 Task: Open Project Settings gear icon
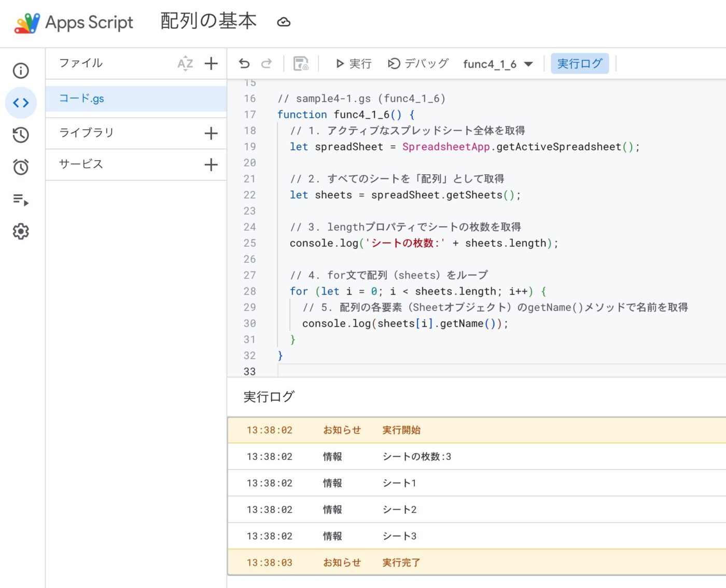pyautogui.click(x=21, y=231)
